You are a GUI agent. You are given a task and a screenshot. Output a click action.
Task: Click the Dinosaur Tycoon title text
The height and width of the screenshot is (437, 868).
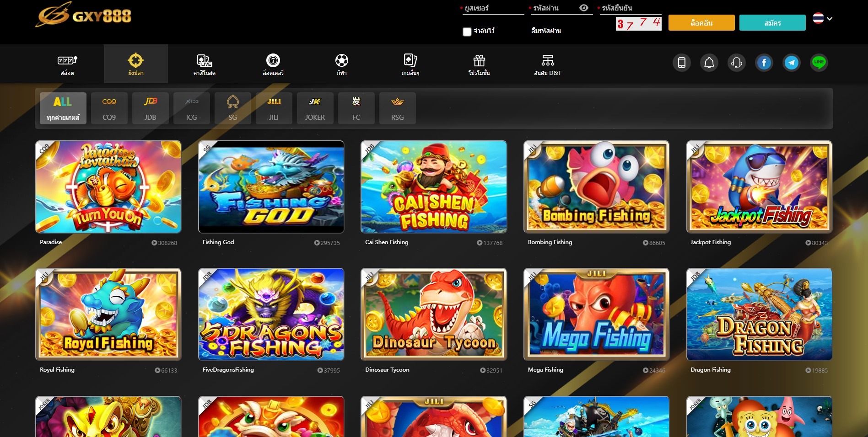[387, 370]
